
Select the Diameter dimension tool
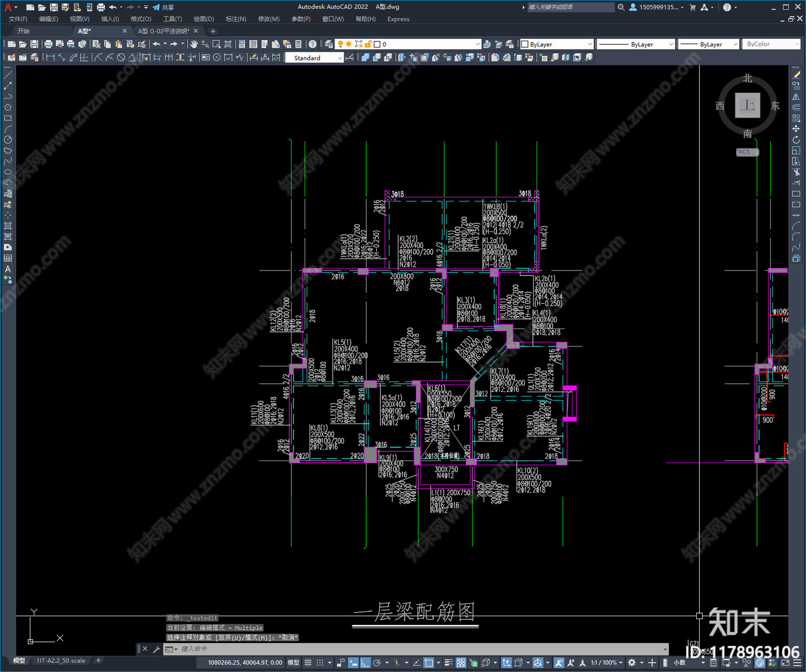[121, 57]
